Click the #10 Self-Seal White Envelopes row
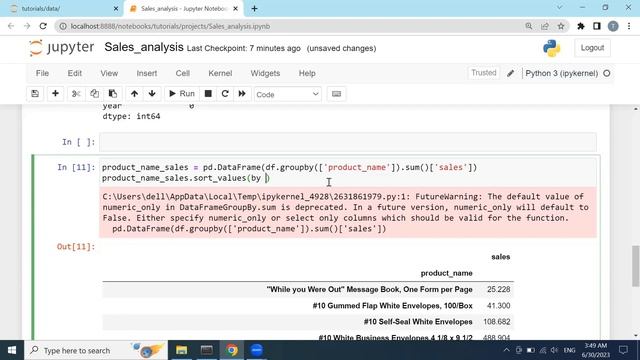The height and width of the screenshot is (360, 640). 308,322
